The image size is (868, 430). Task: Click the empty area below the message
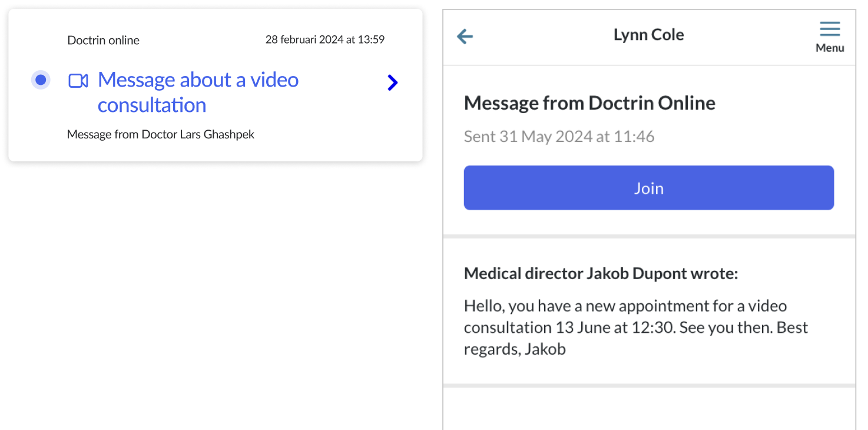tap(649, 408)
